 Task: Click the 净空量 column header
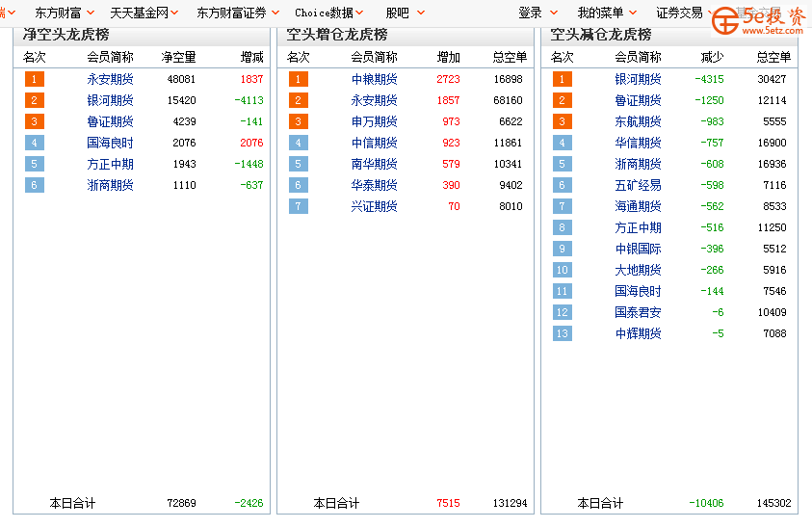pyautogui.click(x=178, y=57)
